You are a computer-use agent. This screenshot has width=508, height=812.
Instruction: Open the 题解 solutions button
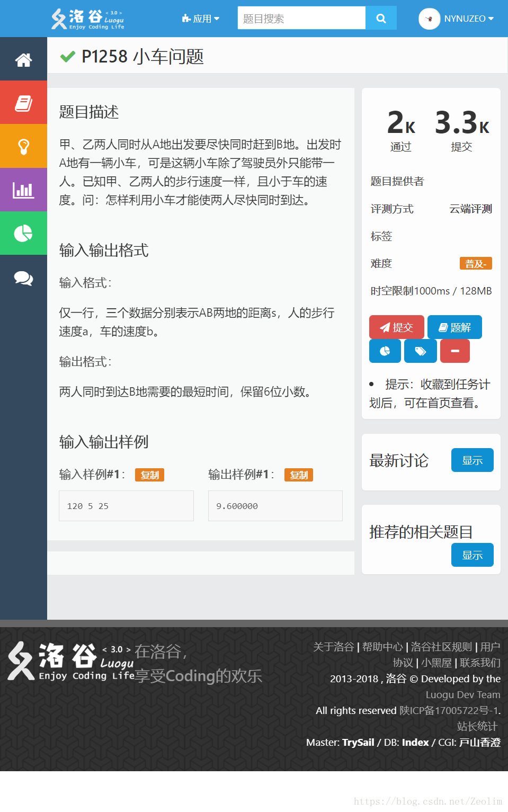click(x=454, y=327)
